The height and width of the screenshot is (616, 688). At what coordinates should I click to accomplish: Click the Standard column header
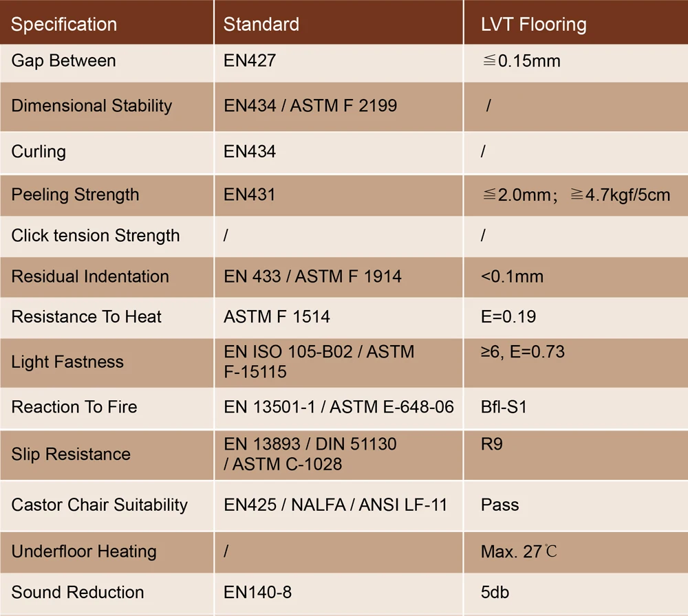coord(261,25)
